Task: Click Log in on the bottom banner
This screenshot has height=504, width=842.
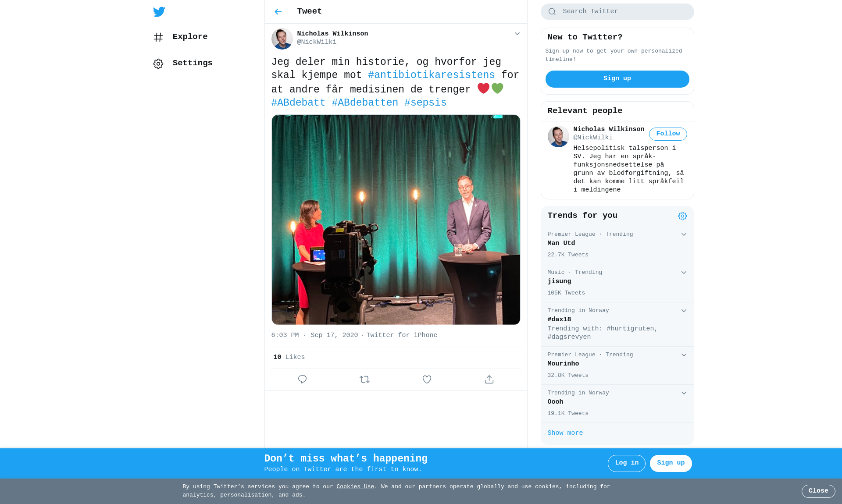Action: [626, 463]
